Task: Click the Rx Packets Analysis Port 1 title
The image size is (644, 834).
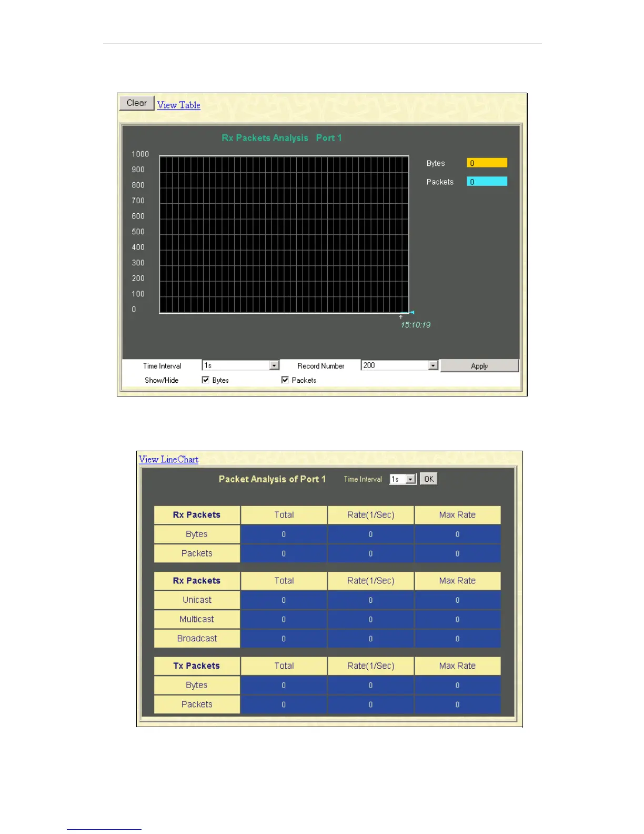Action: (281, 138)
